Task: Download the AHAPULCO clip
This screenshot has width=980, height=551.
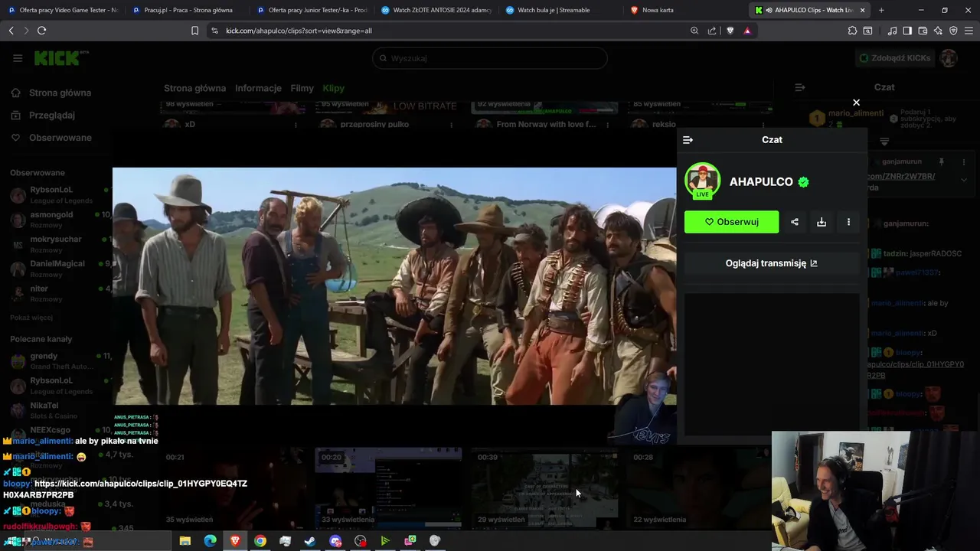Action: [x=822, y=222]
